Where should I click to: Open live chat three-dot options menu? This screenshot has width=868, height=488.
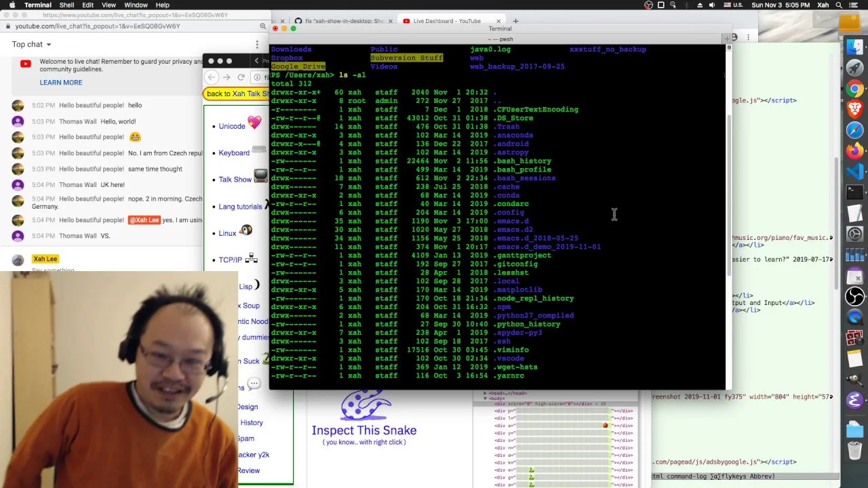pyautogui.click(x=257, y=44)
